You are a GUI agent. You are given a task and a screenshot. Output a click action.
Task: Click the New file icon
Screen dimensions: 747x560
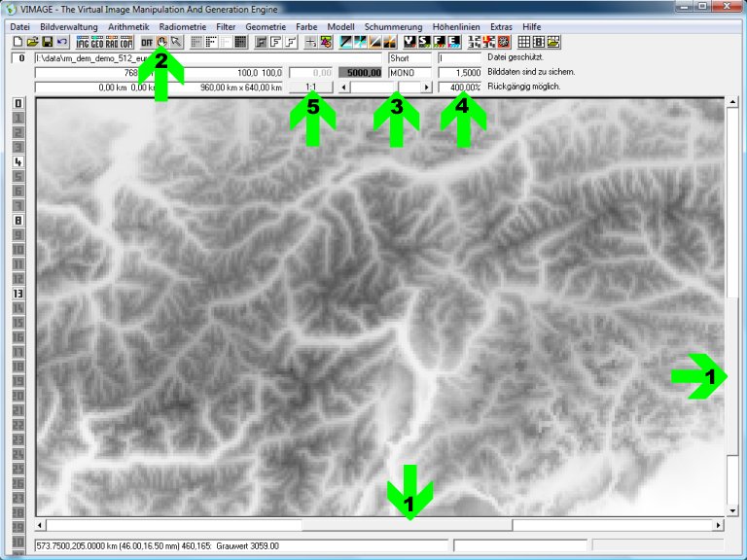(x=18, y=42)
